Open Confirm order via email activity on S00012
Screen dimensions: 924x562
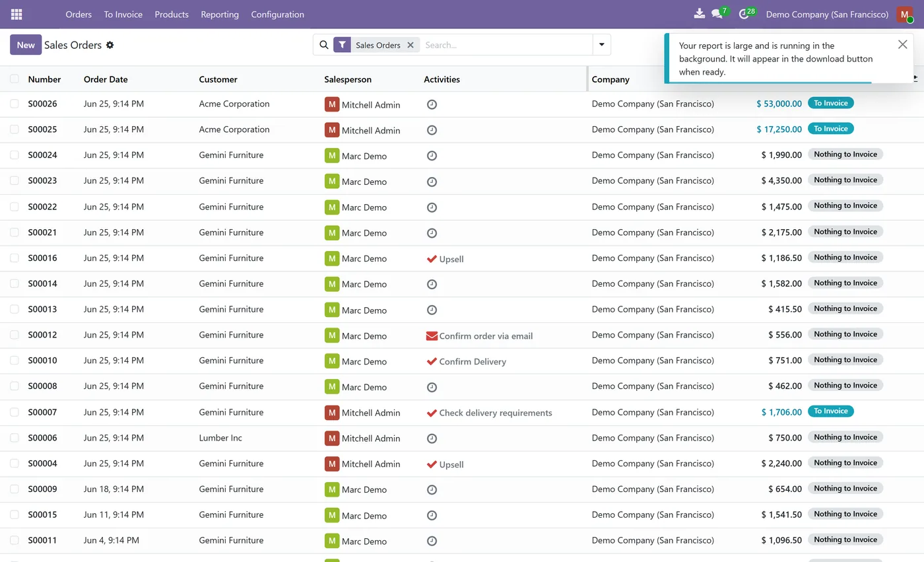pyautogui.click(x=480, y=335)
